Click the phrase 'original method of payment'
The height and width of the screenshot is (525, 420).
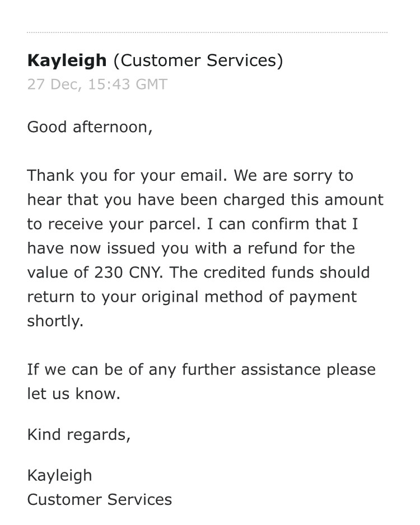249,297
